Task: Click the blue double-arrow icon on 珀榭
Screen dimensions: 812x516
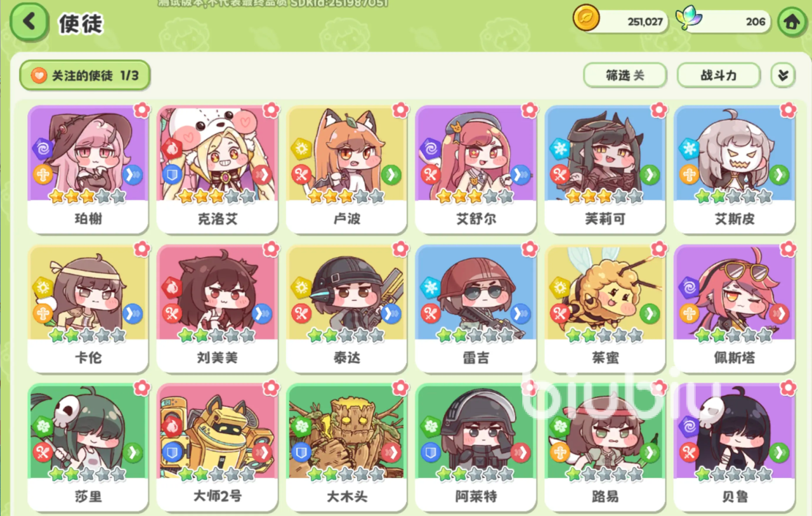Action: coord(133,175)
